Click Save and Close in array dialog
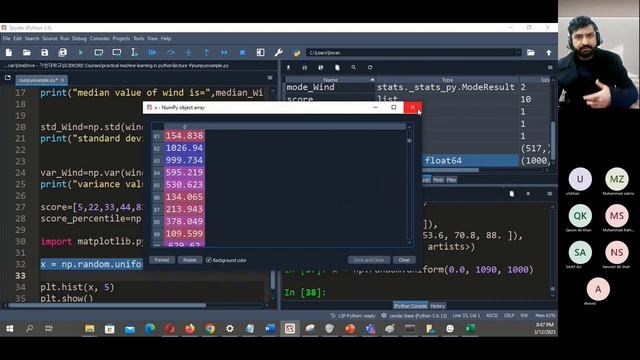The width and height of the screenshot is (640, 360). pyautogui.click(x=369, y=260)
